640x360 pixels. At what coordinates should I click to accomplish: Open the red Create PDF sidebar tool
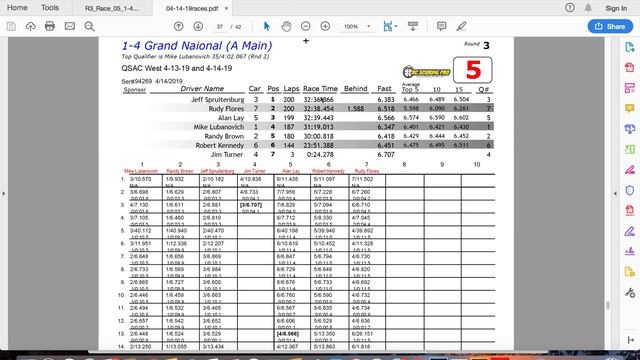tap(630, 67)
